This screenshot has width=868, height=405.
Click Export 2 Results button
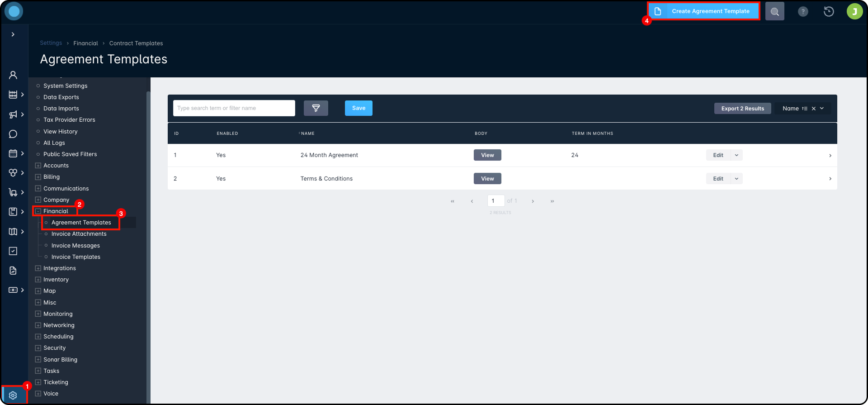point(743,109)
